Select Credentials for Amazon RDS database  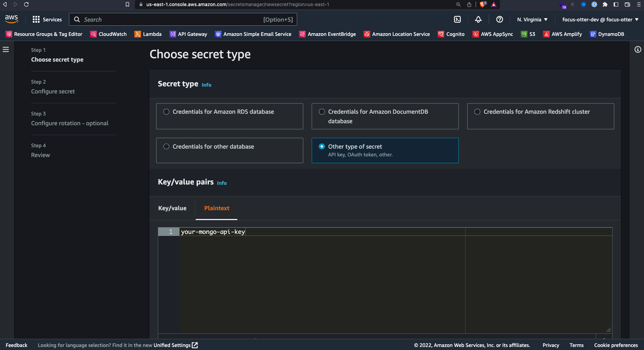[230, 116]
